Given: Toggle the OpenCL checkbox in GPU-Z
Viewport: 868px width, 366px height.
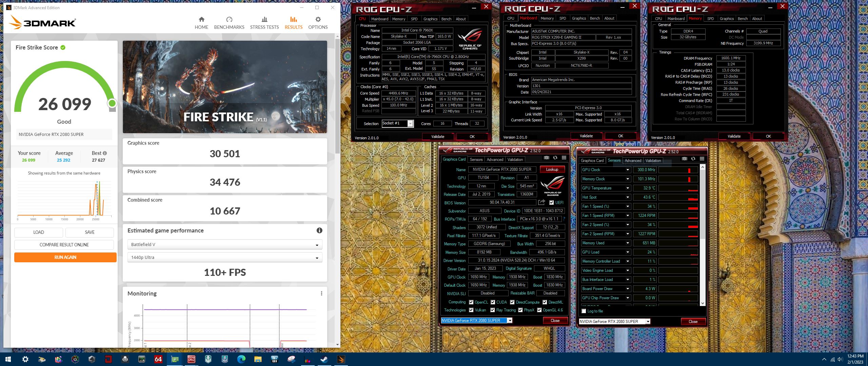Looking at the screenshot, I should pos(471,302).
